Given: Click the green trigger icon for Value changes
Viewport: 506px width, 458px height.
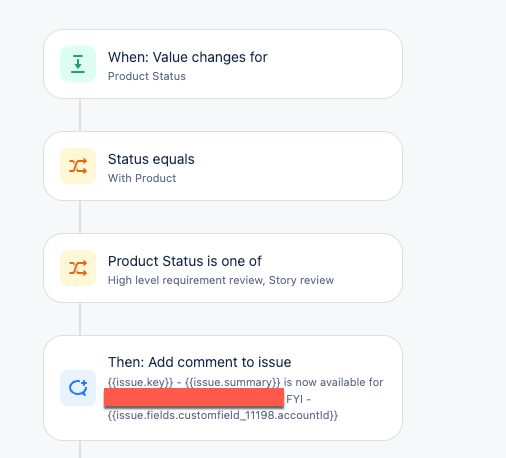Looking at the screenshot, I should (78, 64).
